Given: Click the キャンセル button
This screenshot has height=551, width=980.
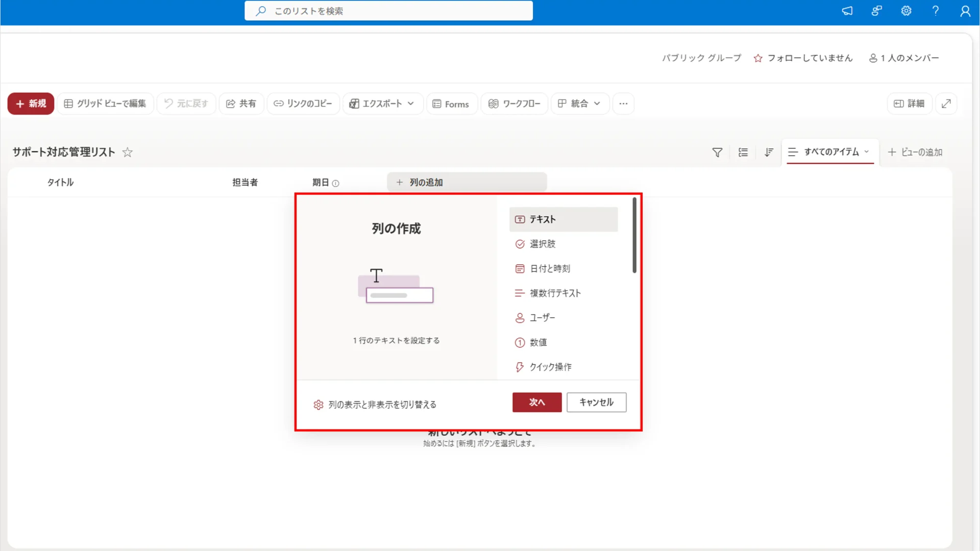Looking at the screenshot, I should tap(596, 402).
